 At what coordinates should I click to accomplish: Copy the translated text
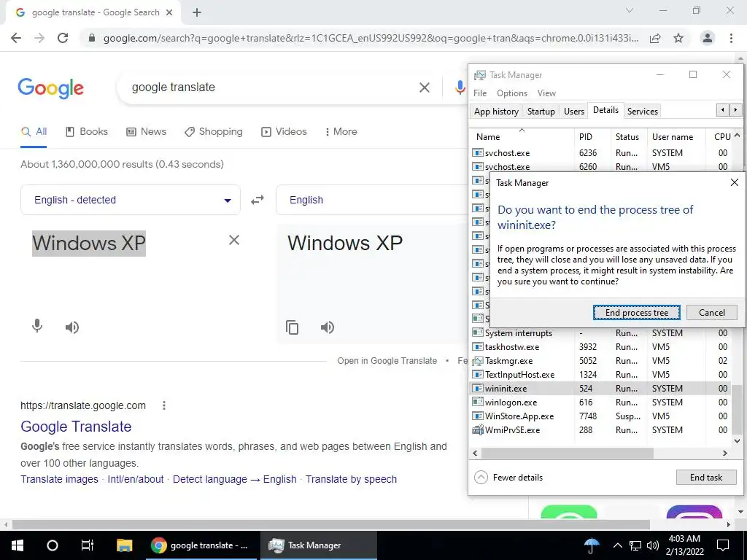[292, 327]
